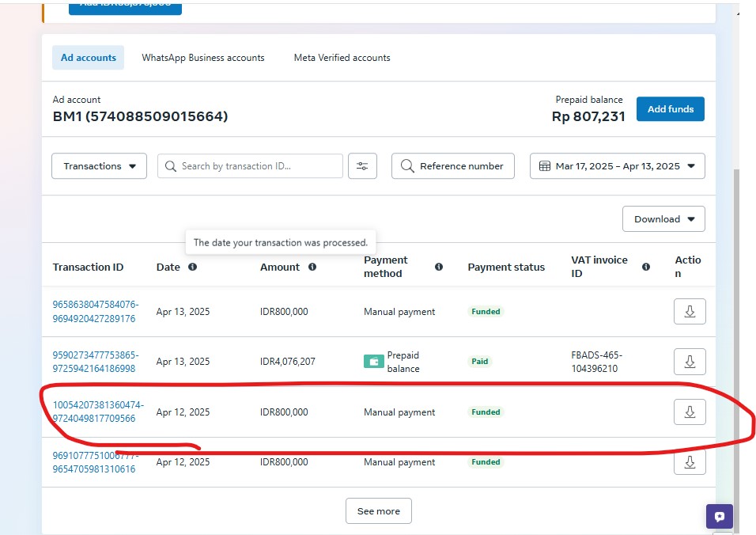The height and width of the screenshot is (535, 756).
Task: Click the info icon beside Payment method
Action: point(439,267)
